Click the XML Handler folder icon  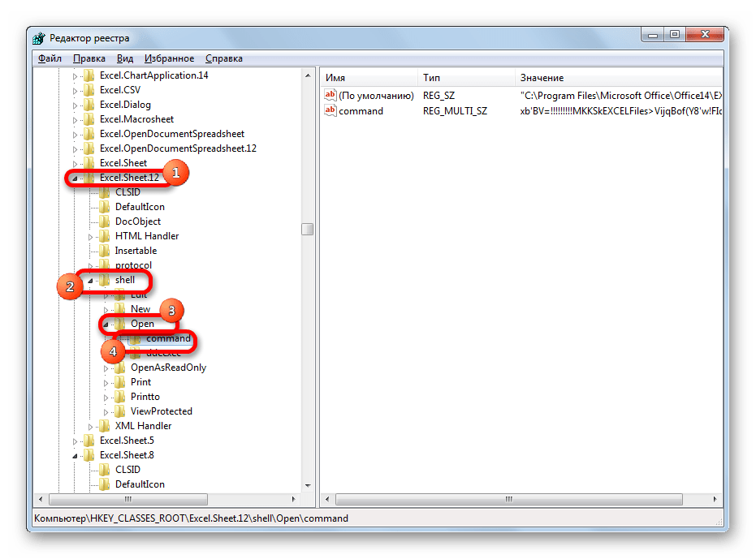click(104, 425)
